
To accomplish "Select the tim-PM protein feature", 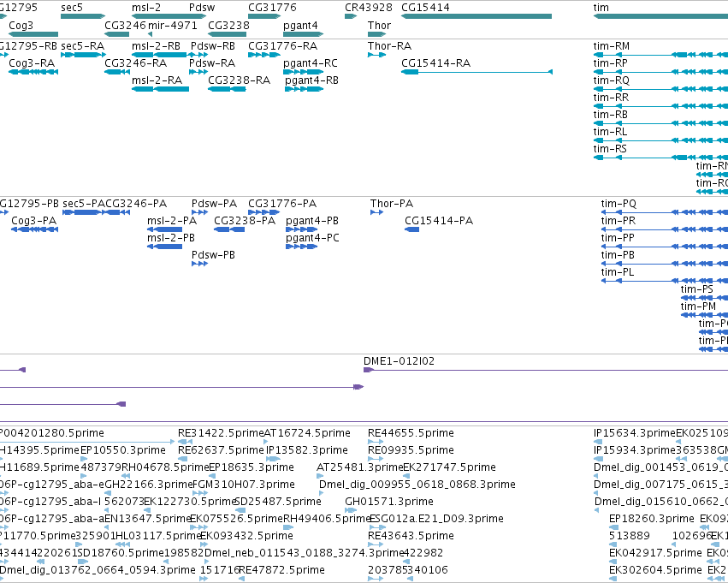I will [x=704, y=315].
